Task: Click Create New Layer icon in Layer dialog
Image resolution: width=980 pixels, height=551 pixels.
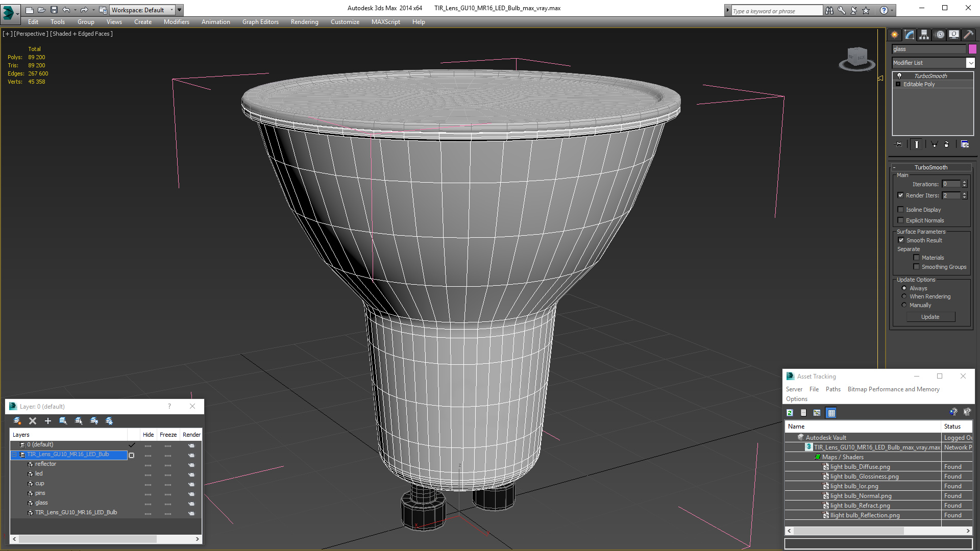Action: [x=17, y=421]
